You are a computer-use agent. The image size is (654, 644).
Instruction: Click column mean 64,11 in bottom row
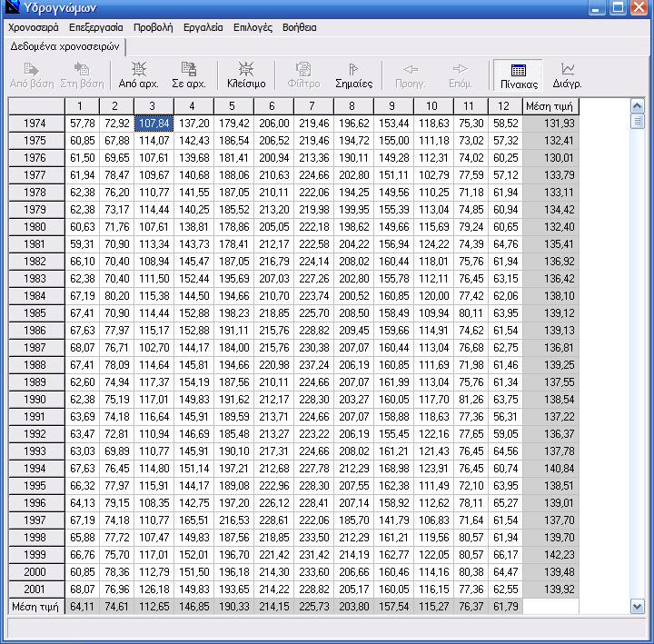pyautogui.click(x=82, y=607)
